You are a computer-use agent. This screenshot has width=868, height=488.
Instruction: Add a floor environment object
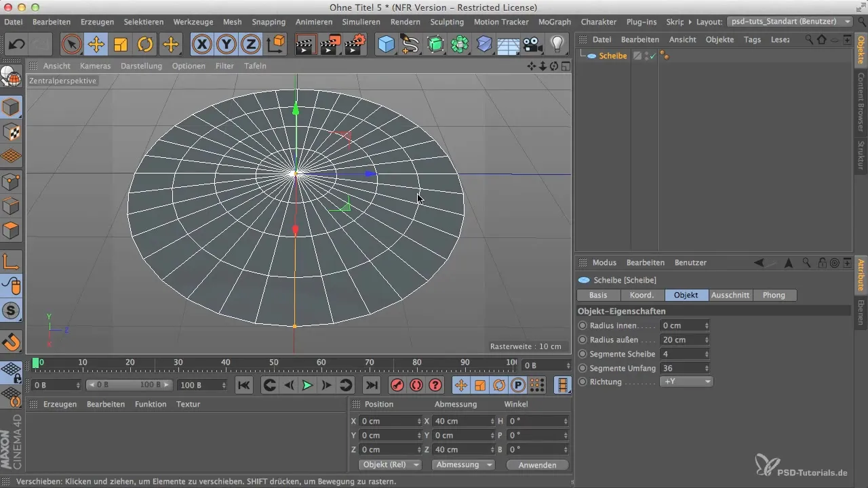coord(509,45)
